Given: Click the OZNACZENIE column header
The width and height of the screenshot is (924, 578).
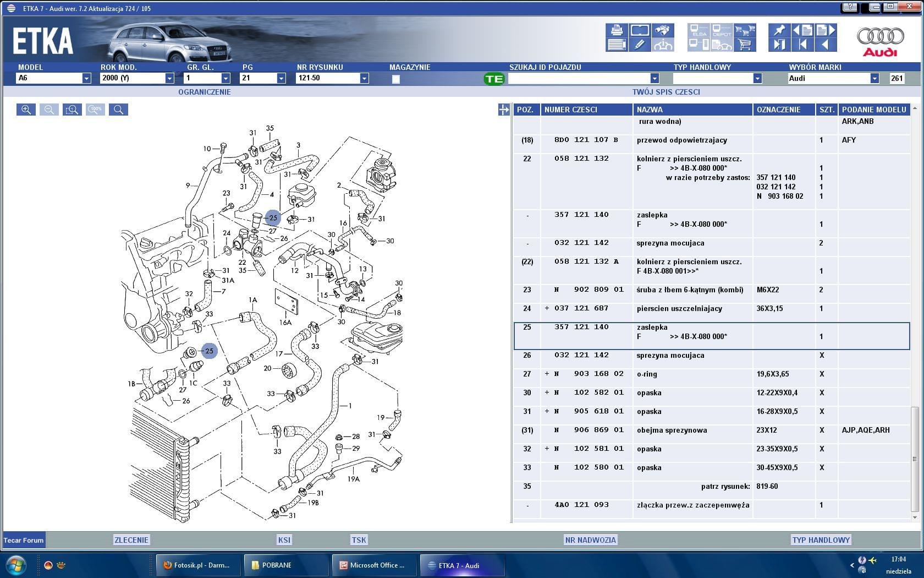Looking at the screenshot, I should point(784,110).
